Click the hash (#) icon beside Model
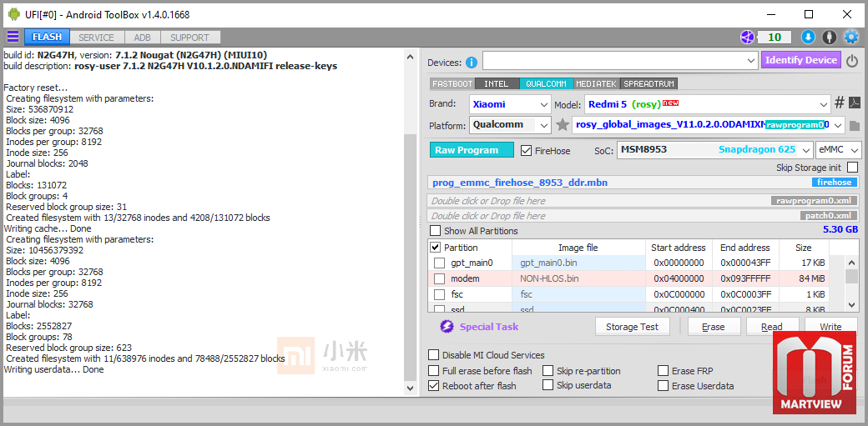Viewport: 868px width, 426px height. pyautogui.click(x=840, y=103)
